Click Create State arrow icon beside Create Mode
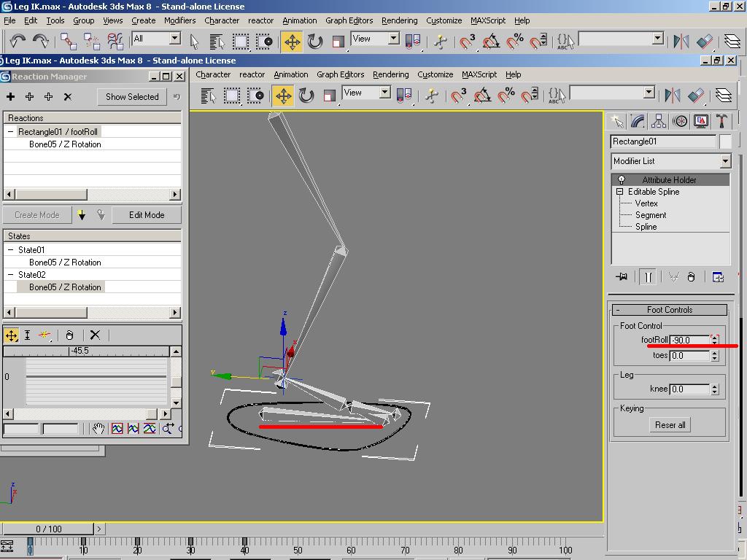Viewport: 747px width, 560px height. (82, 215)
